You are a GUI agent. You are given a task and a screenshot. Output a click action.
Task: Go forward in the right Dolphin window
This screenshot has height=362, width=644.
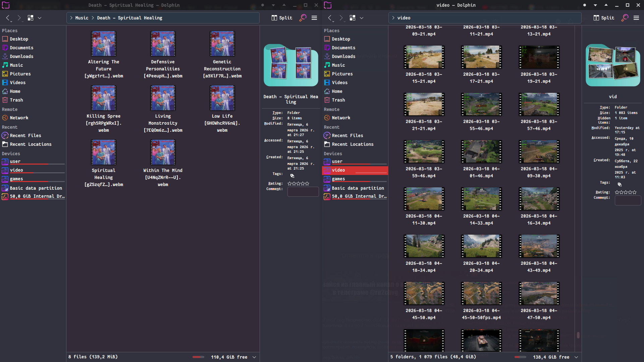click(341, 18)
